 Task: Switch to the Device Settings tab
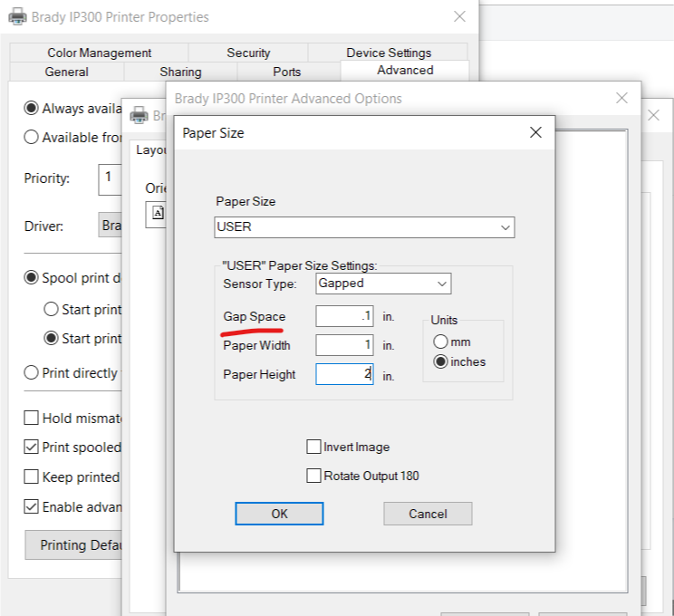388,53
